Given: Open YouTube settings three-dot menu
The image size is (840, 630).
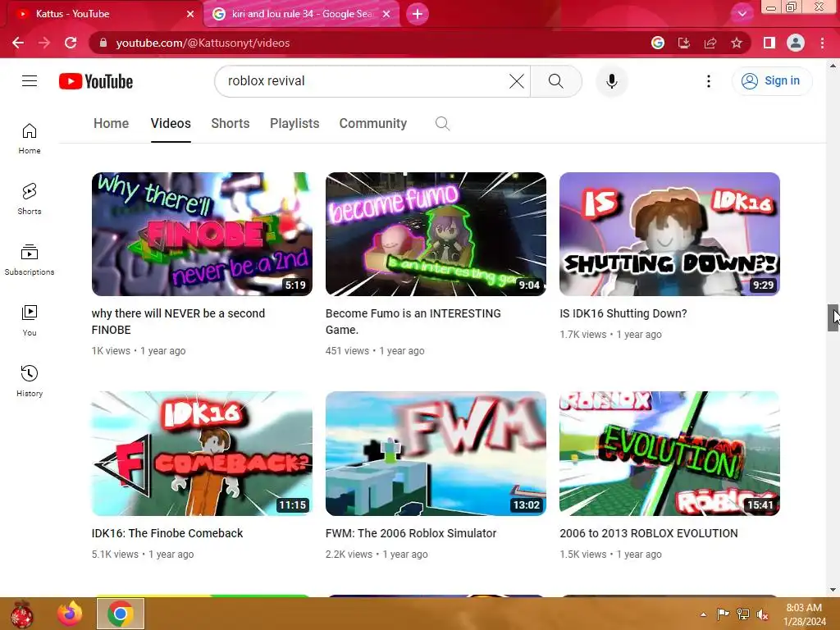Looking at the screenshot, I should click(x=709, y=81).
